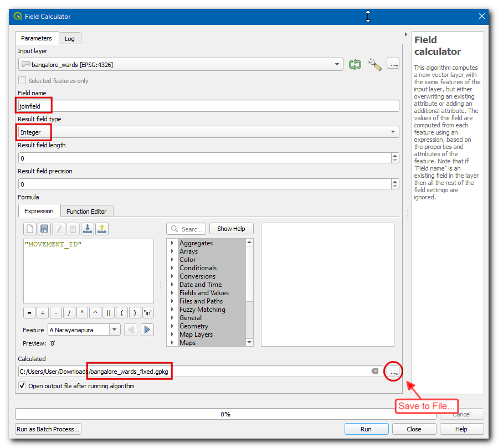Insert the newline '\n' operator

click(148, 313)
